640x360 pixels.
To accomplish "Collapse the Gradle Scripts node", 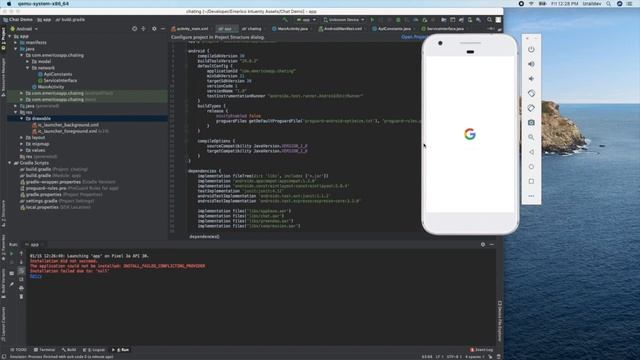I will 10,163.
